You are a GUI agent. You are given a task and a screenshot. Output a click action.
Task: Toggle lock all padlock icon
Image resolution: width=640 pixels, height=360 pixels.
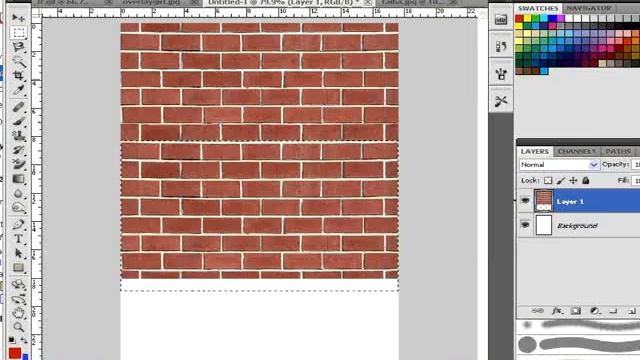coord(586,180)
